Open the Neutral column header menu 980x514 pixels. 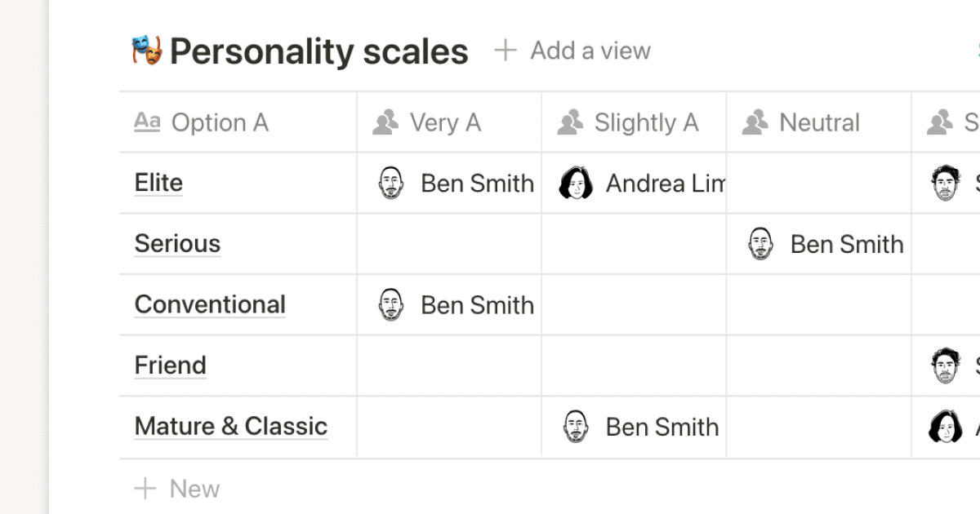[818, 122]
